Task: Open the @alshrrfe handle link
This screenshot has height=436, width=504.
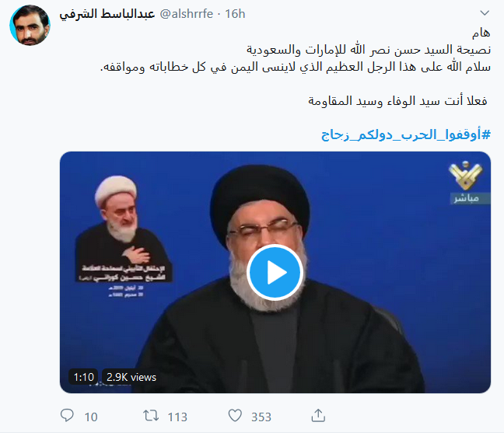Action: pyautogui.click(x=187, y=14)
